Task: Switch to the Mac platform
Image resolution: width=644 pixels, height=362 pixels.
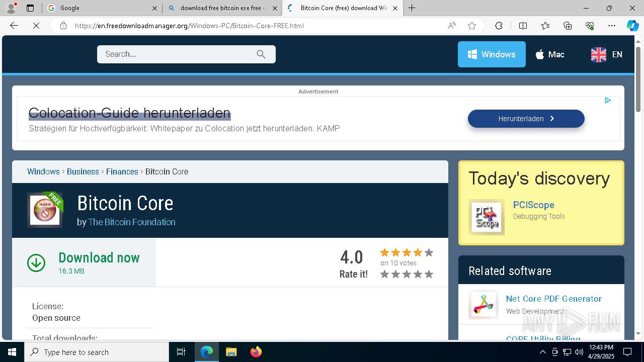Action: point(549,54)
